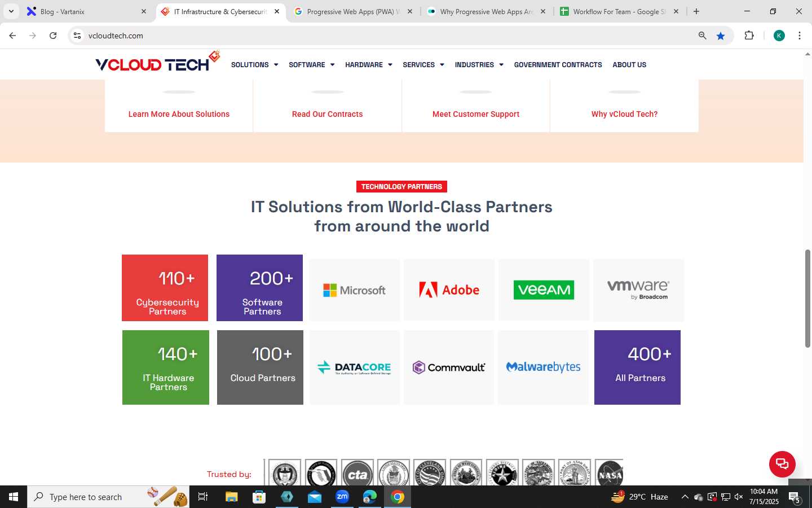Click Learn More About Solutions link
812x508 pixels.
[x=179, y=114]
